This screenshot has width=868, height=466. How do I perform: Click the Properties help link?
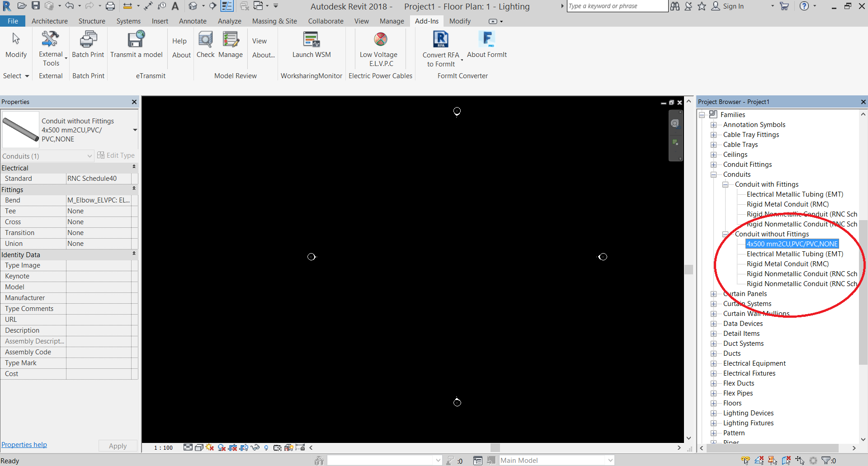[x=24, y=445]
